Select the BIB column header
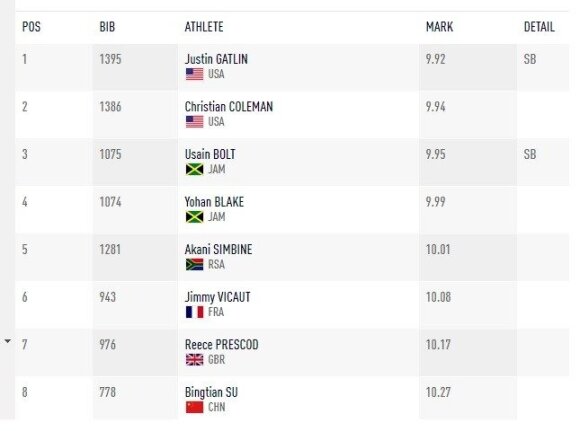This screenshot has width=580, height=431. (x=107, y=27)
